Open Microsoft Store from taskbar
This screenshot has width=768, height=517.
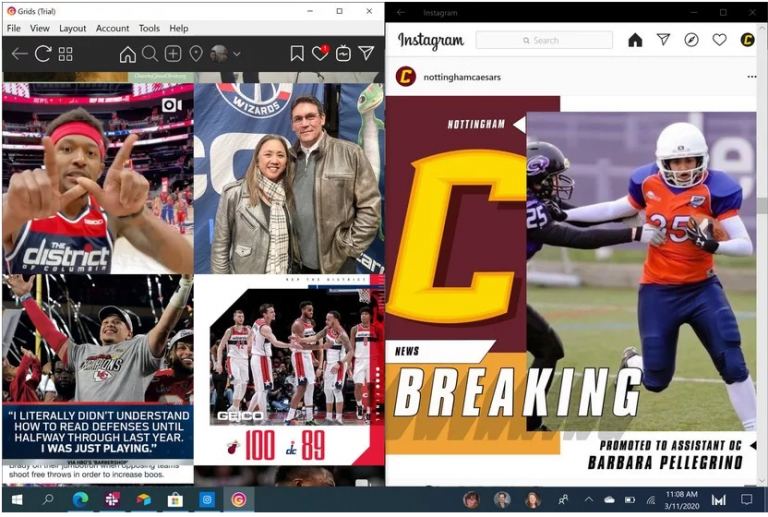pyautogui.click(x=175, y=500)
